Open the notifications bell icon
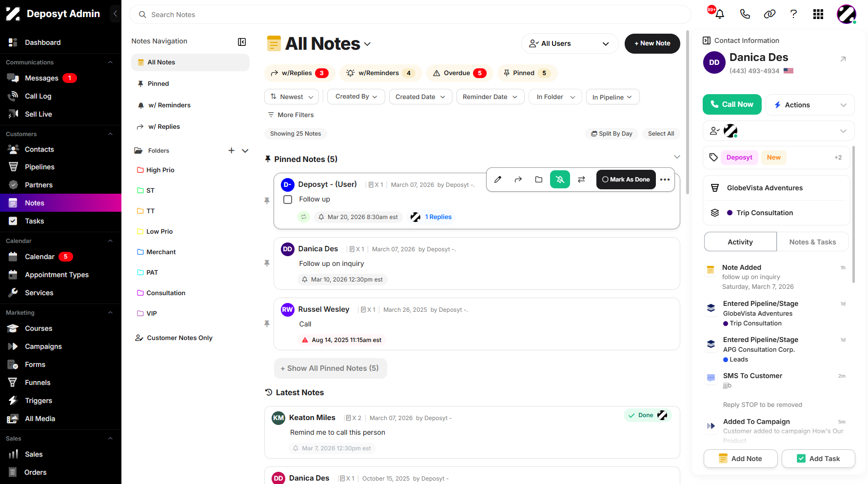Viewport: 868px width, 484px height. pos(720,14)
